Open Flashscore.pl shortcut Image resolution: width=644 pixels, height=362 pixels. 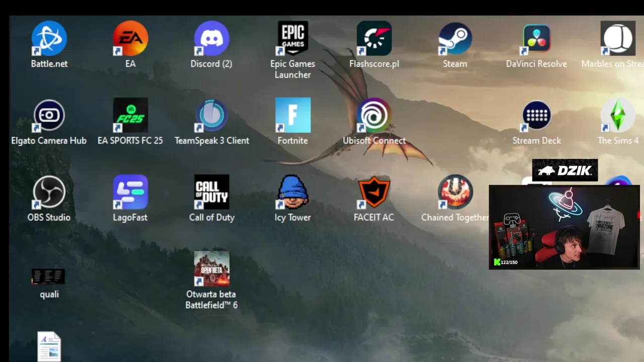(x=374, y=39)
